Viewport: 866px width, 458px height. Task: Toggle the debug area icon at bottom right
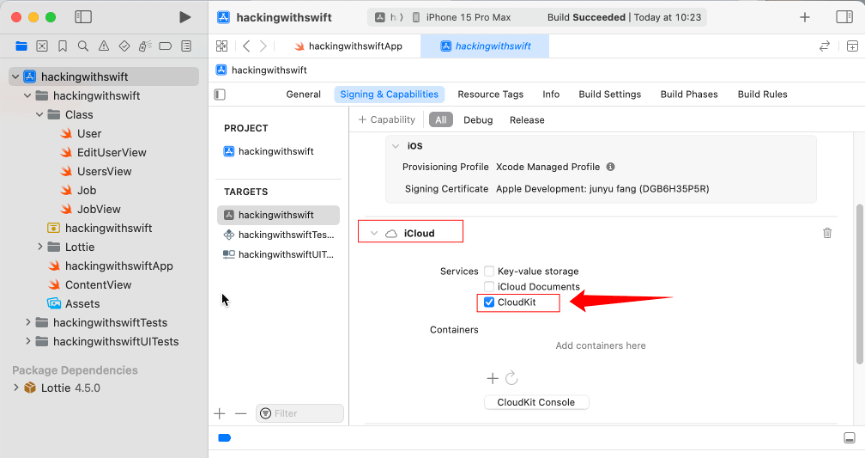pos(849,438)
